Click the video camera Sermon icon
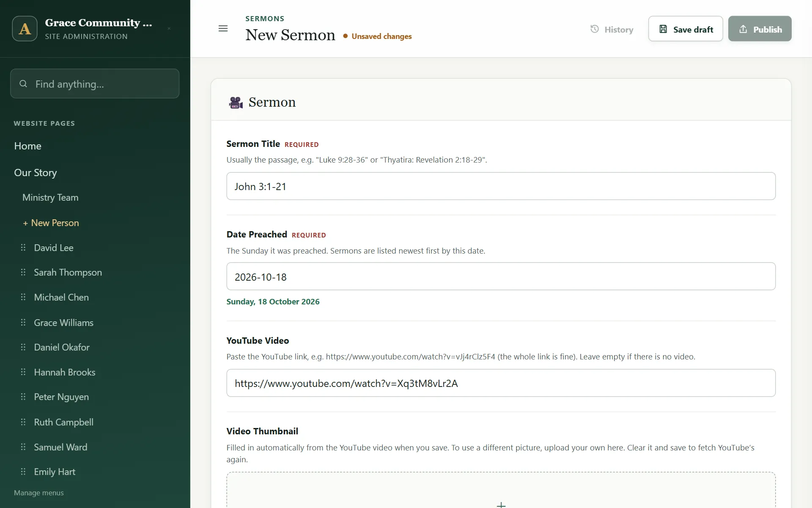 236,102
